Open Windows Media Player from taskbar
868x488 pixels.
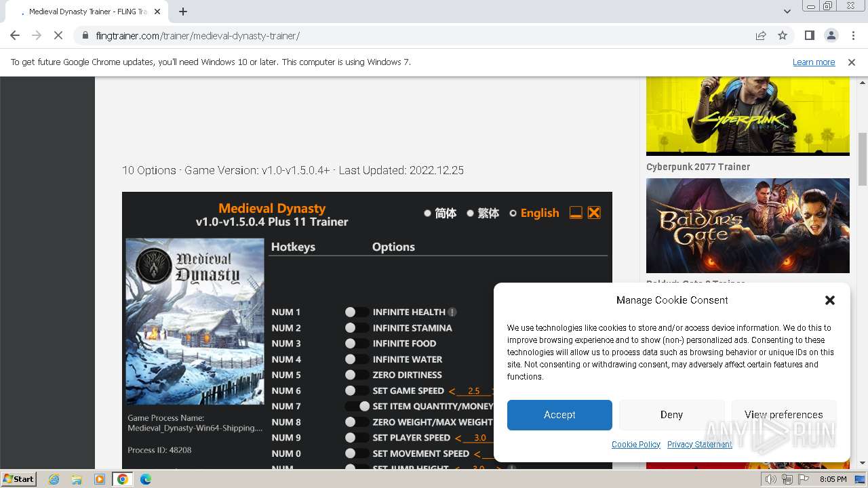pos(100,479)
